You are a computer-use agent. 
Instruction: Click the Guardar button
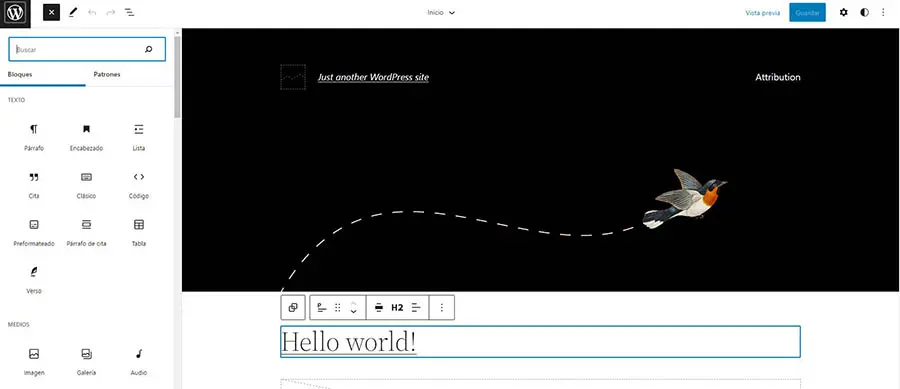pyautogui.click(x=807, y=12)
